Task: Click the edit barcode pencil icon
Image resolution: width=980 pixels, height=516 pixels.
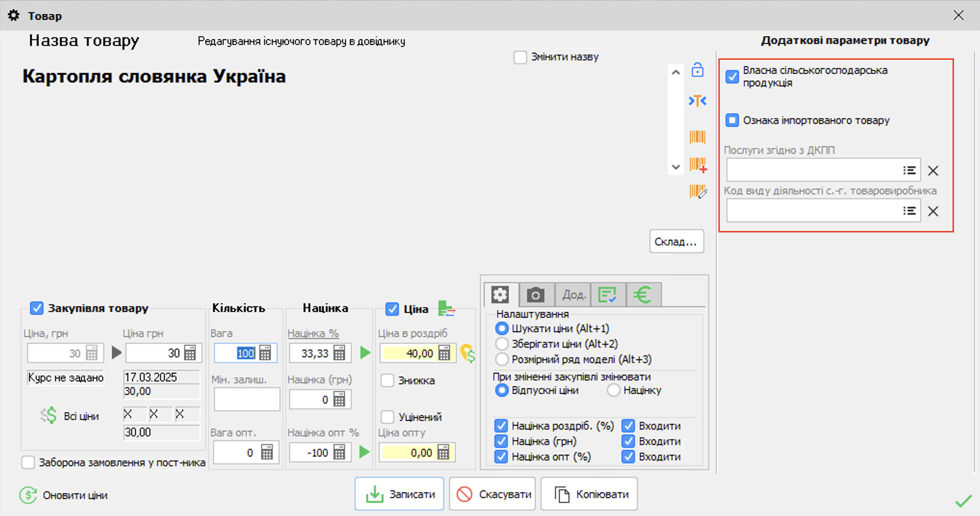Action: pyautogui.click(x=698, y=192)
